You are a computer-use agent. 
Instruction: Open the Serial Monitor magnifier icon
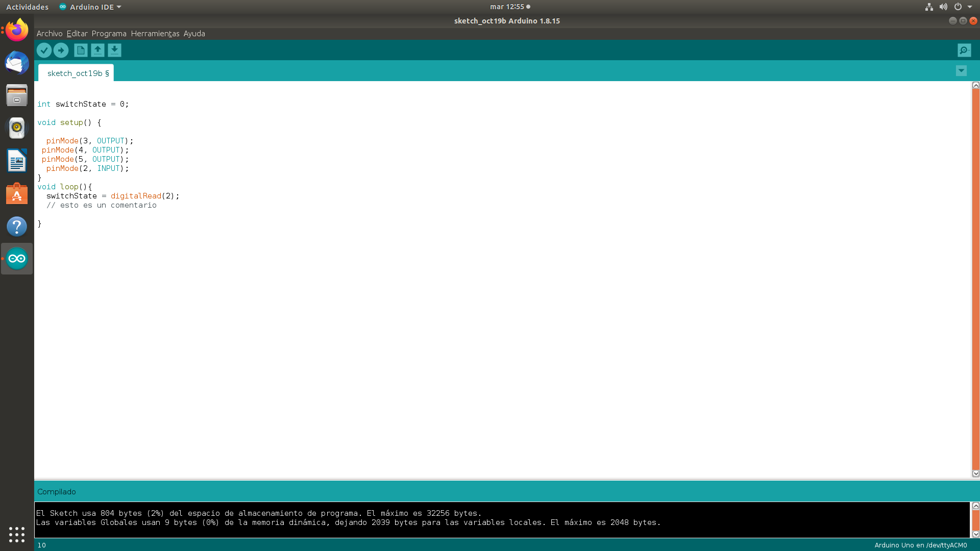click(964, 50)
